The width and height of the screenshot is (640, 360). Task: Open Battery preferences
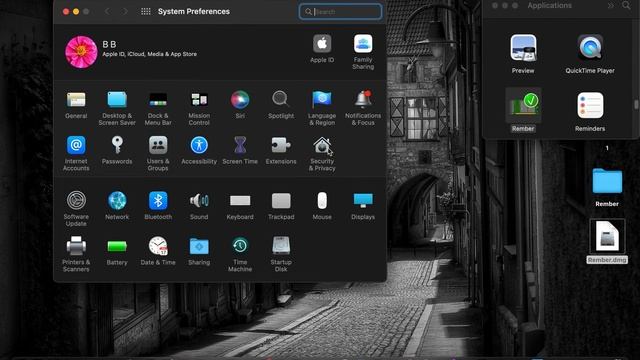point(117,251)
